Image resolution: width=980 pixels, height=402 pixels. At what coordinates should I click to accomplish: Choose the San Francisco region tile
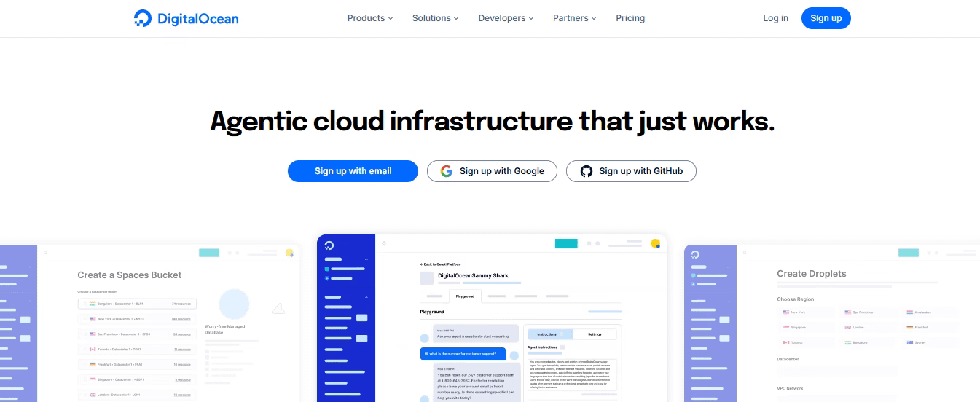tap(868, 312)
